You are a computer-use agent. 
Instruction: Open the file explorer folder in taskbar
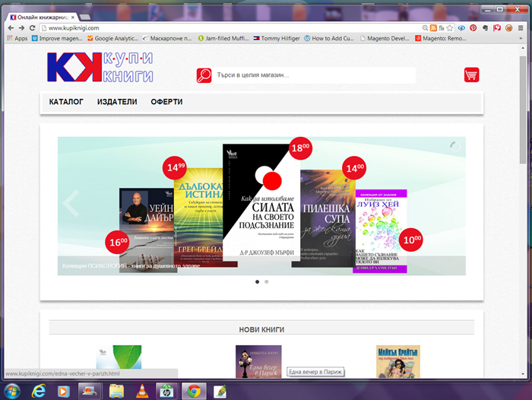(x=116, y=391)
